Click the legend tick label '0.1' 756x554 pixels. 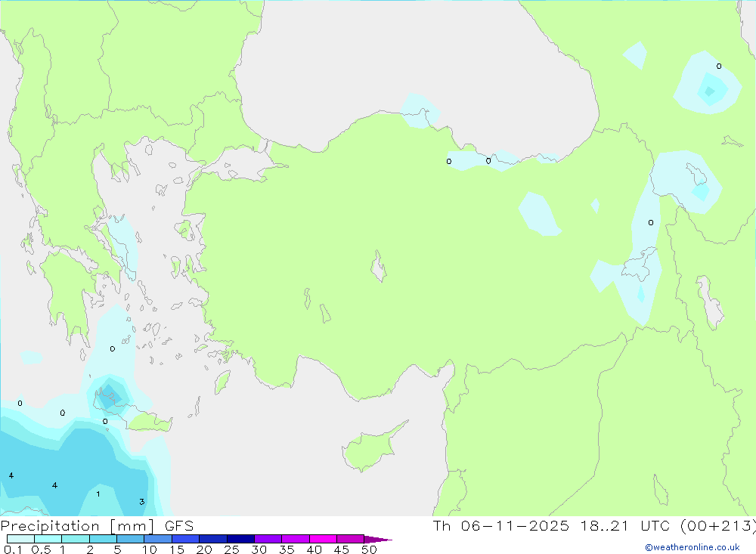point(13,549)
